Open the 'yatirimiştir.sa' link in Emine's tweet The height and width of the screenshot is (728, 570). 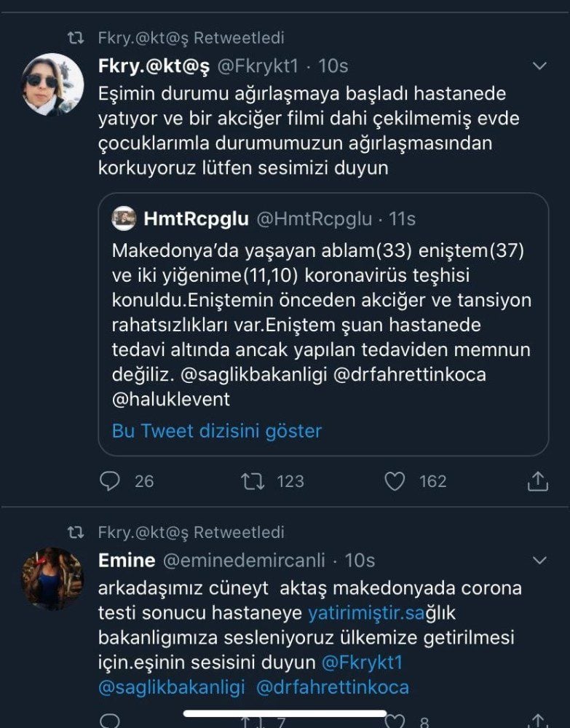click(x=366, y=613)
